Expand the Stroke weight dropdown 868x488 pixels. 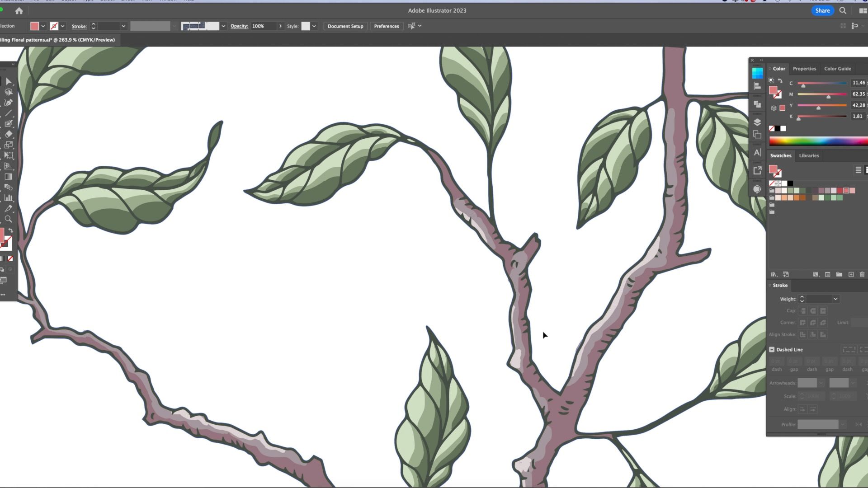pos(835,299)
